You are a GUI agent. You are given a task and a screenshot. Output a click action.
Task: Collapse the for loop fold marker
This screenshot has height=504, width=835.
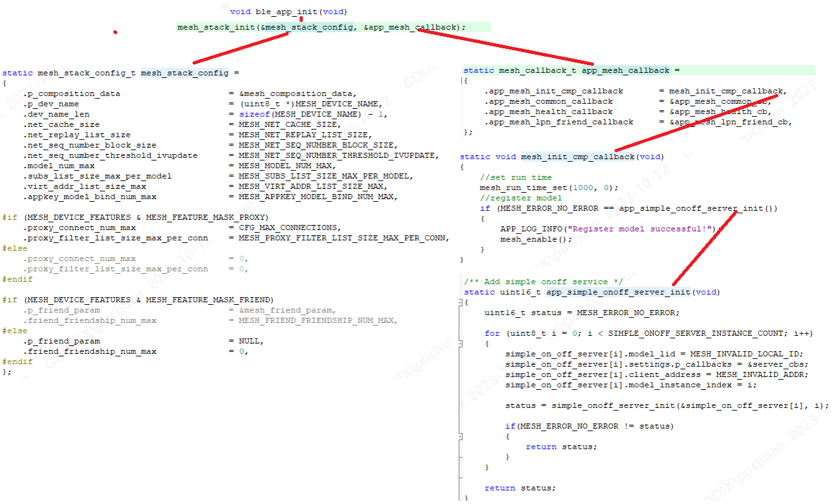click(x=460, y=344)
